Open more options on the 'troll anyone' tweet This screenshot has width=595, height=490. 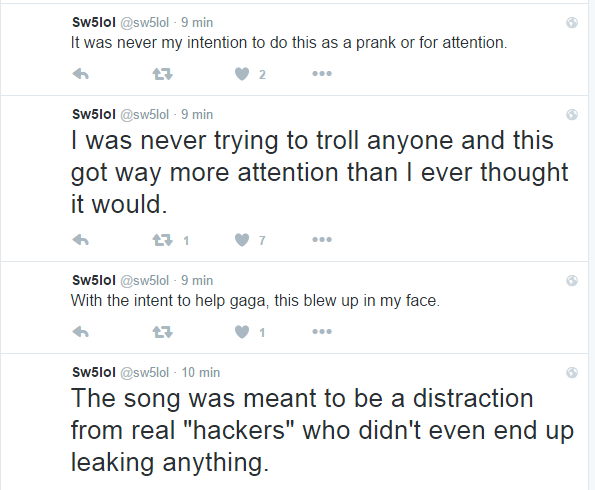[322, 239]
